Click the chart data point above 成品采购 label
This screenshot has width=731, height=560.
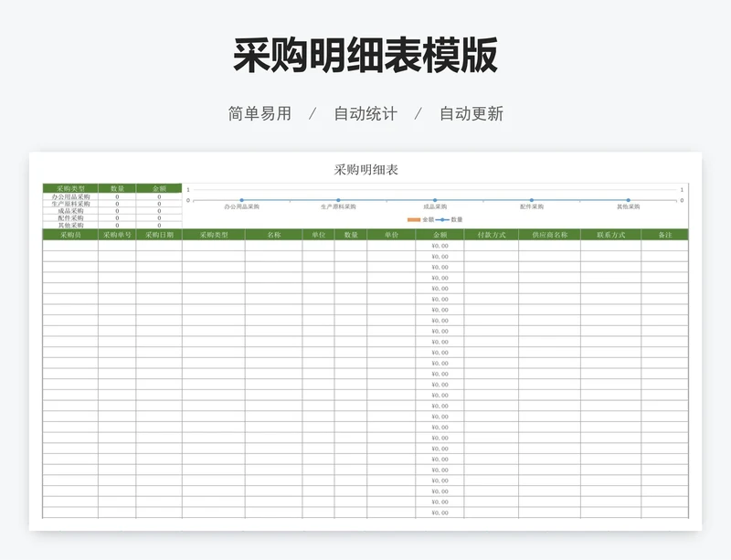point(435,200)
